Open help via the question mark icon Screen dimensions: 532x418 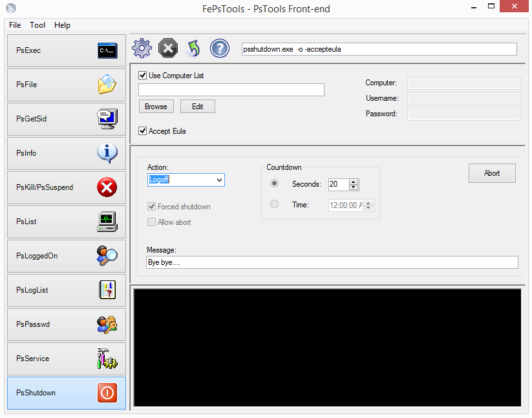tap(219, 48)
